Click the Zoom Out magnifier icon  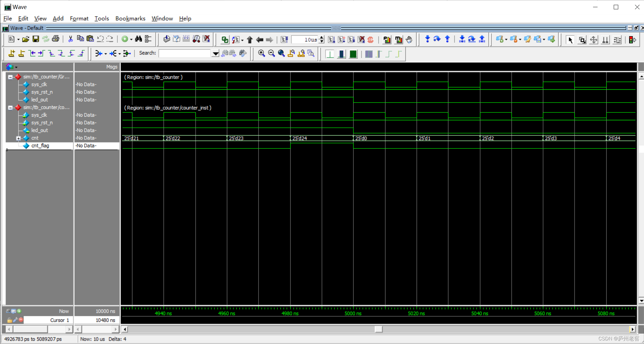271,53
